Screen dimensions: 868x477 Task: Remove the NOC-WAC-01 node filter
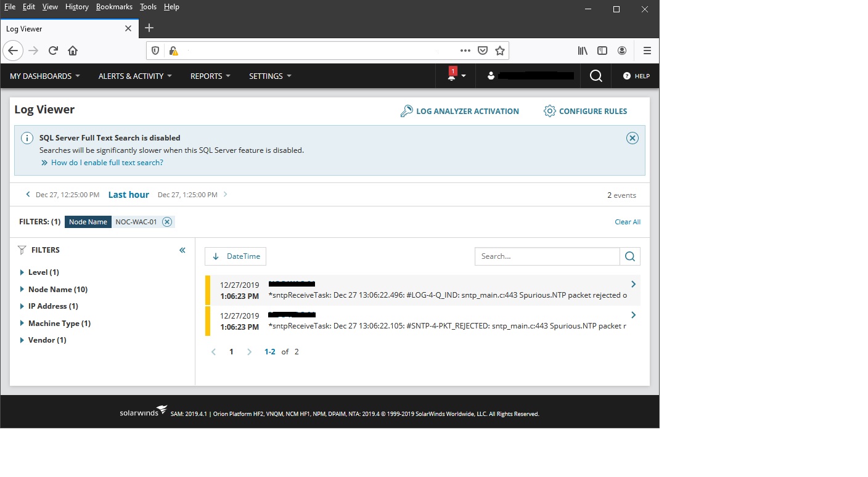(166, 221)
